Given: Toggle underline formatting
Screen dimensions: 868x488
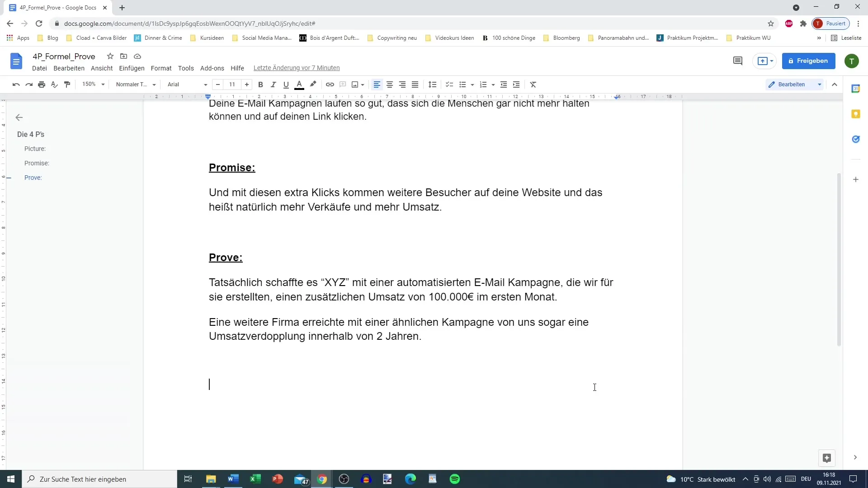Looking at the screenshot, I should click(286, 84).
